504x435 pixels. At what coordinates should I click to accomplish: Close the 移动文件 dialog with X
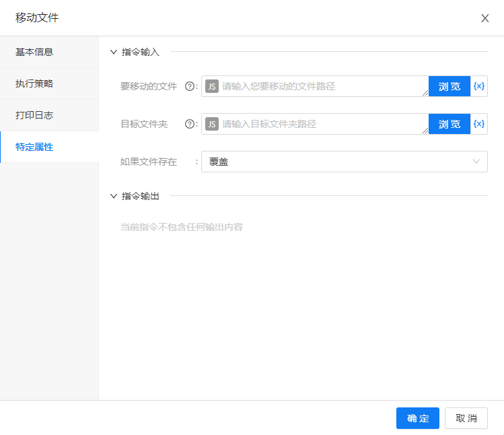point(484,18)
